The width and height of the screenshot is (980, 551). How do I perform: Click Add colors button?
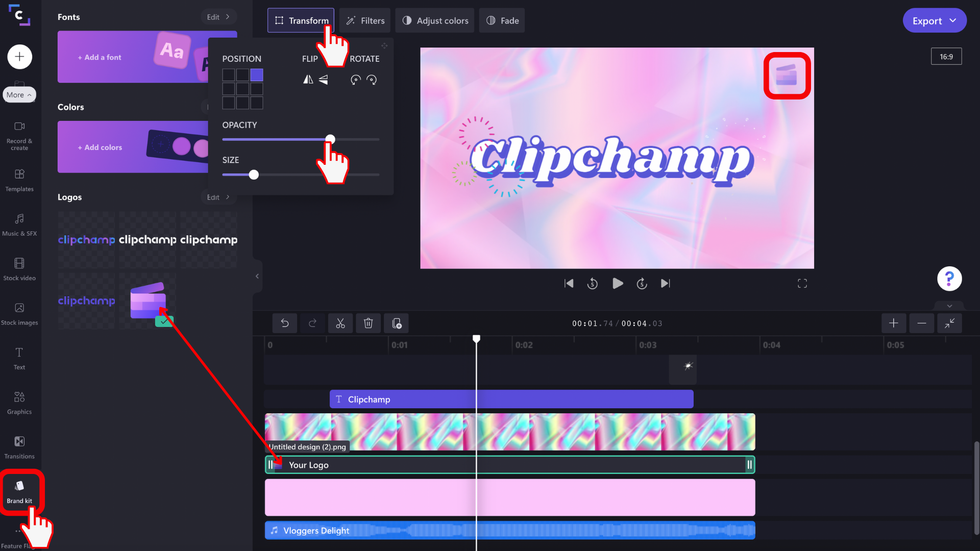(x=100, y=147)
